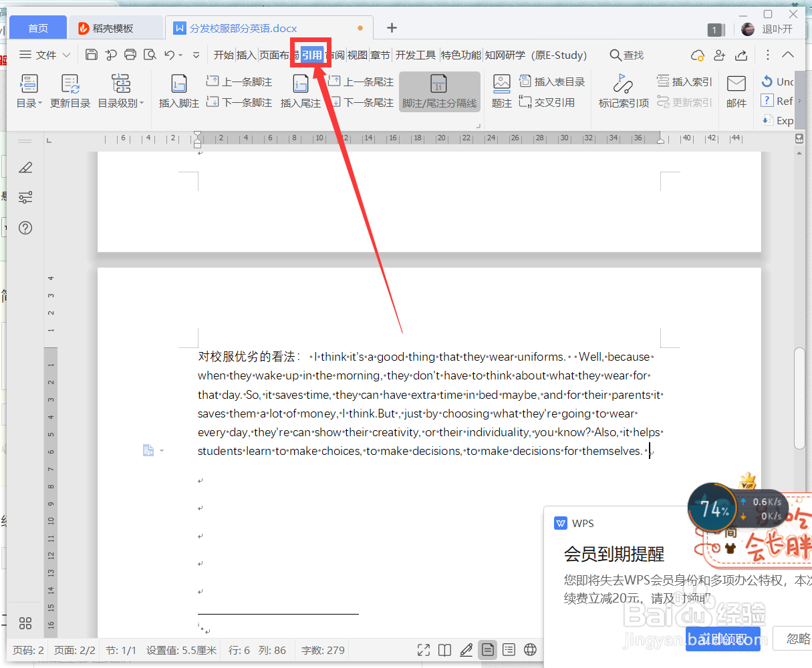Image resolution: width=812 pixels, height=668 pixels.
Task: Toggle writing mode pen icon in status bar
Action: coord(466,650)
